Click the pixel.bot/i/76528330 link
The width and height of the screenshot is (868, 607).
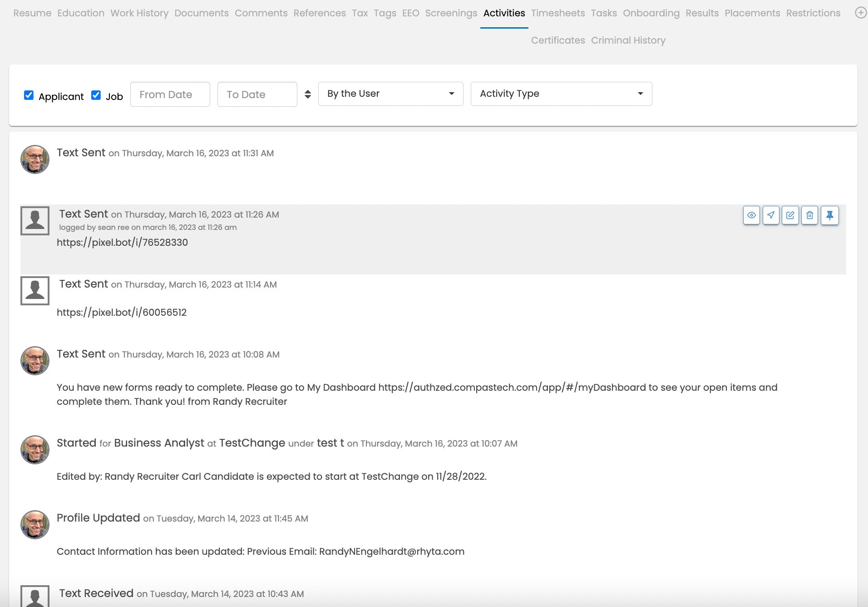pos(122,243)
